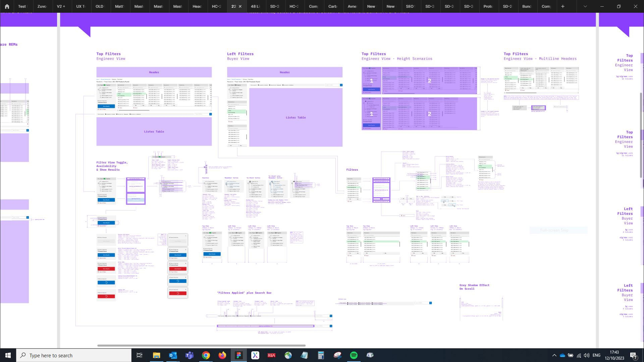644x362 pixels.
Task: Close the active '22' tab
Action: point(240,6)
